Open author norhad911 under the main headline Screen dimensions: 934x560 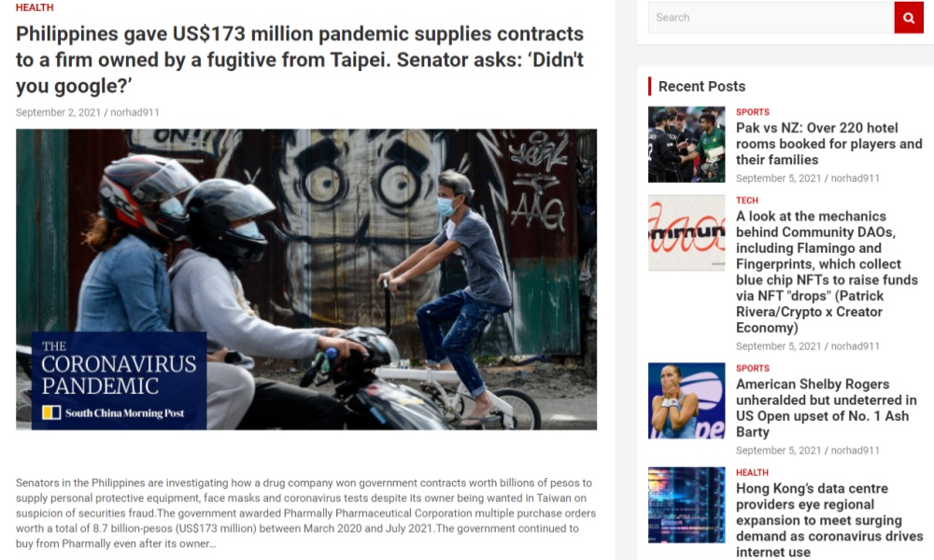point(134,113)
